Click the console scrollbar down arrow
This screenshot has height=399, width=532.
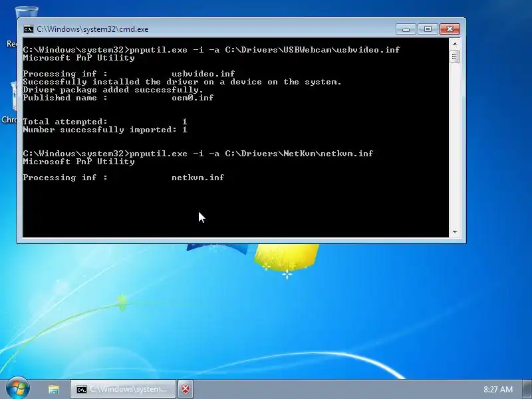pyautogui.click(x=455, y=231)
